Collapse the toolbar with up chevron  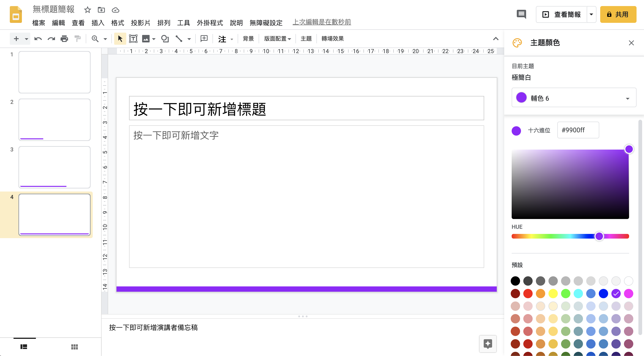[x=496, y=39]
